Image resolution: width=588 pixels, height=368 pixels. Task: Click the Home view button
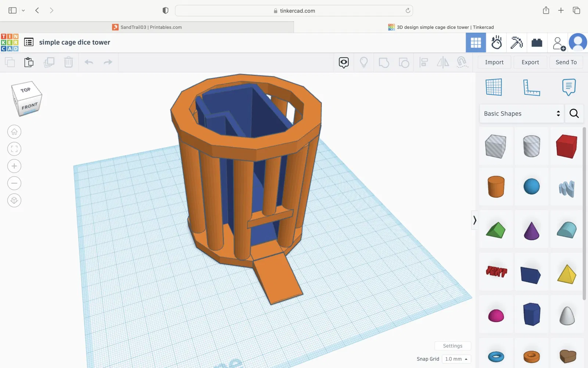click(x=14, y=132)
